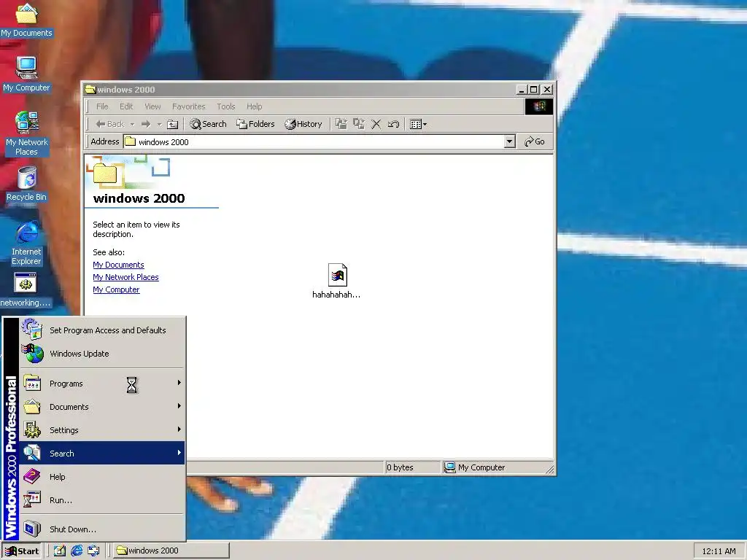
Task: Open Help from Start menu
Action: coord(102,477)
